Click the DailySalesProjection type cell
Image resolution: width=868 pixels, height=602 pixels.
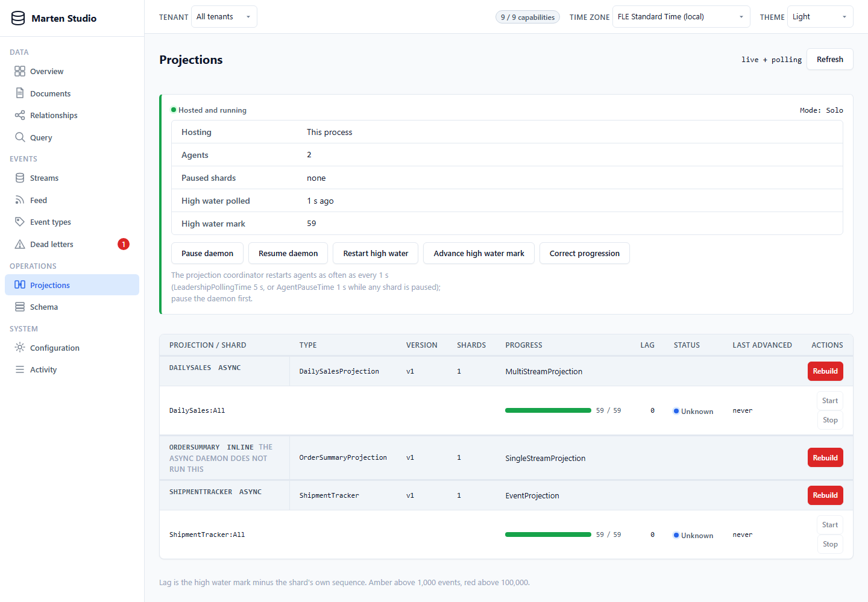(339, 371)
